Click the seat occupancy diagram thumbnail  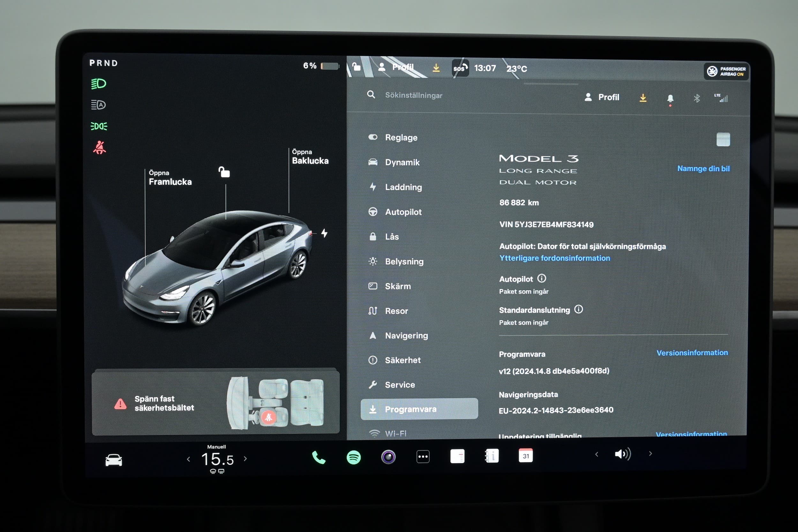tap(275, 403)
